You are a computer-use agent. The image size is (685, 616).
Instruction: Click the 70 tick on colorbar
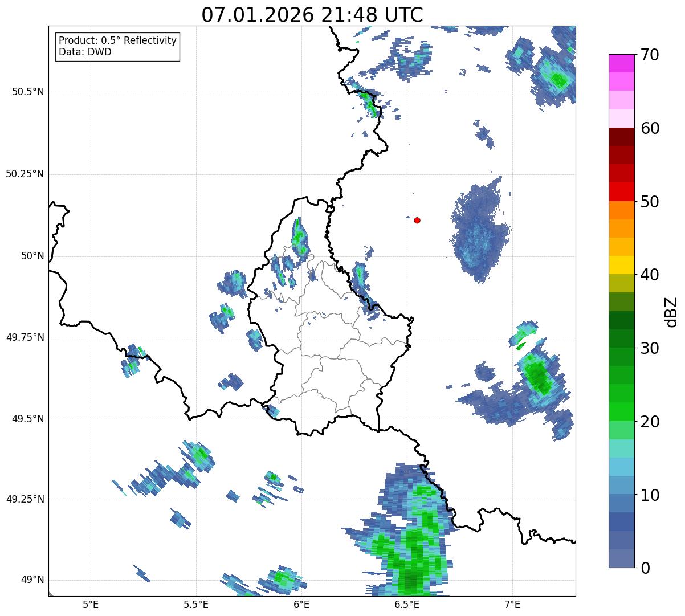coord(650,55)
